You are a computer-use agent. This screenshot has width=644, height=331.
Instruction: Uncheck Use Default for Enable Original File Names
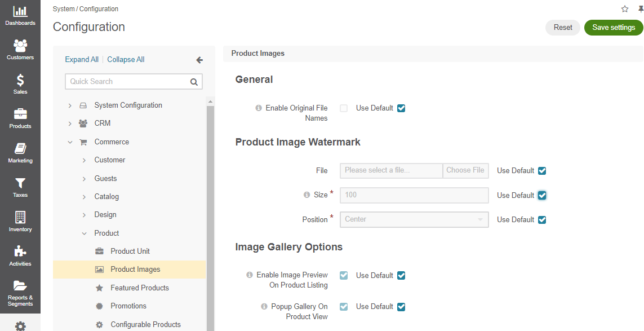[x=401, y=108]
